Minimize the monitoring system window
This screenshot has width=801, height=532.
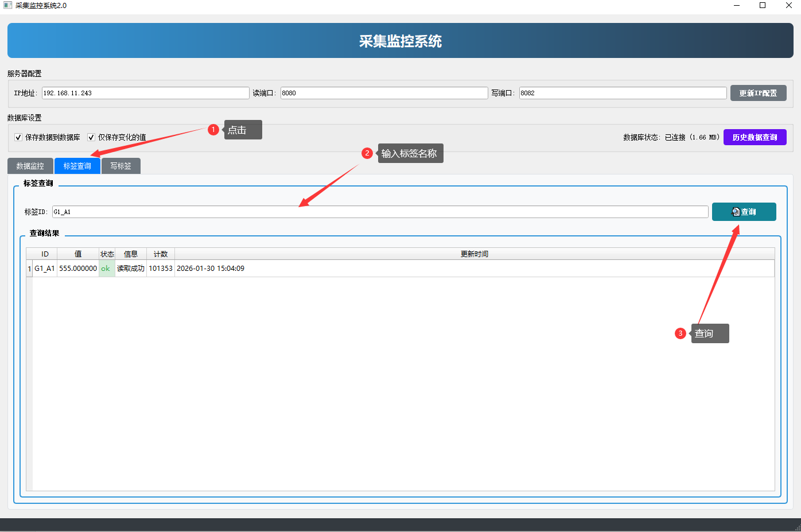click(x=736, y=6)
